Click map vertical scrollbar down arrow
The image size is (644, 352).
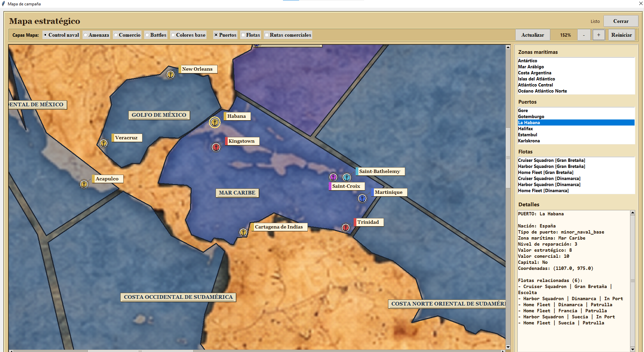point(508,347)
